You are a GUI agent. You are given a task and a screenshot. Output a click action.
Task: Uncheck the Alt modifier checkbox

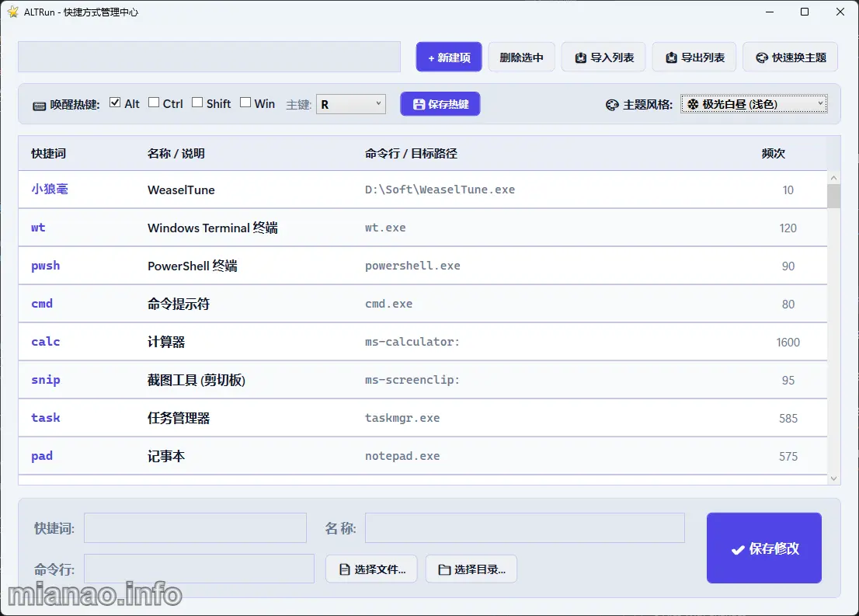[115, 103]
